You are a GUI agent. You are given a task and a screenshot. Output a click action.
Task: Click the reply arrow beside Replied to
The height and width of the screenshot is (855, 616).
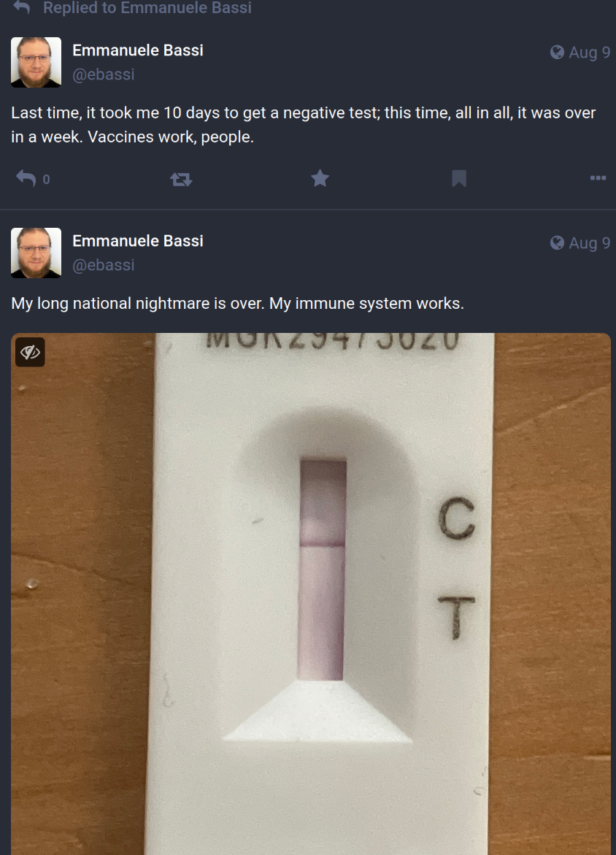click(22, 7)
